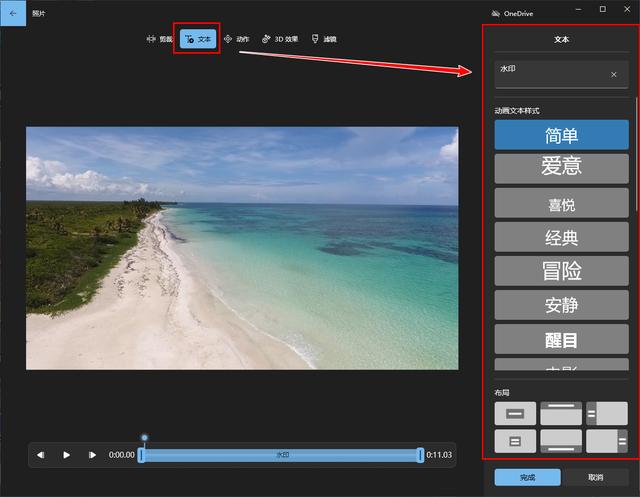
Task: Choose the 简单 text style
Action: click(561, 135)
